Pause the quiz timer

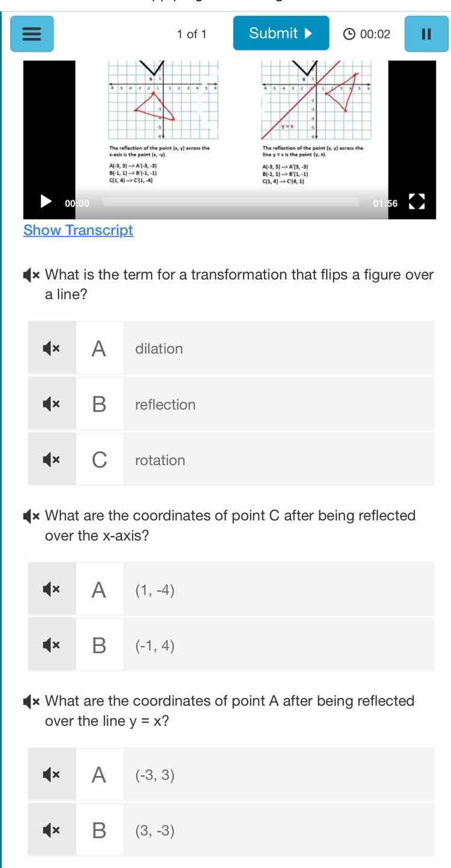point(427,33)
